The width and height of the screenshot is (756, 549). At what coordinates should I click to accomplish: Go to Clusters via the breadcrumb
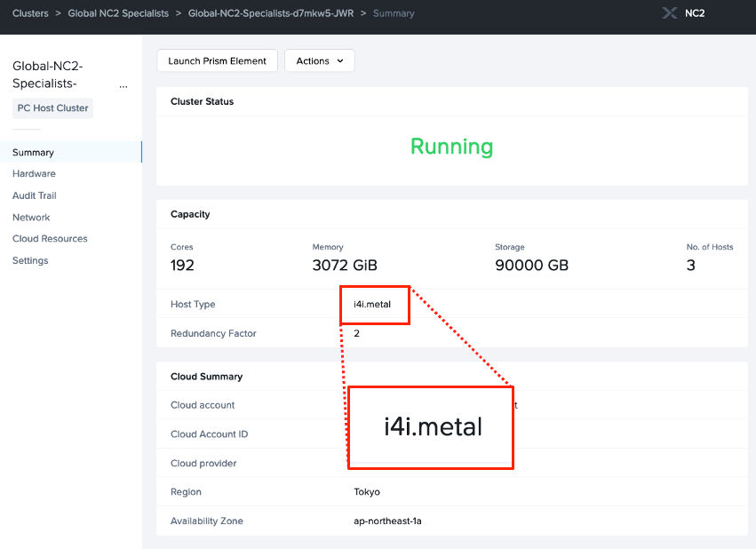32,12
